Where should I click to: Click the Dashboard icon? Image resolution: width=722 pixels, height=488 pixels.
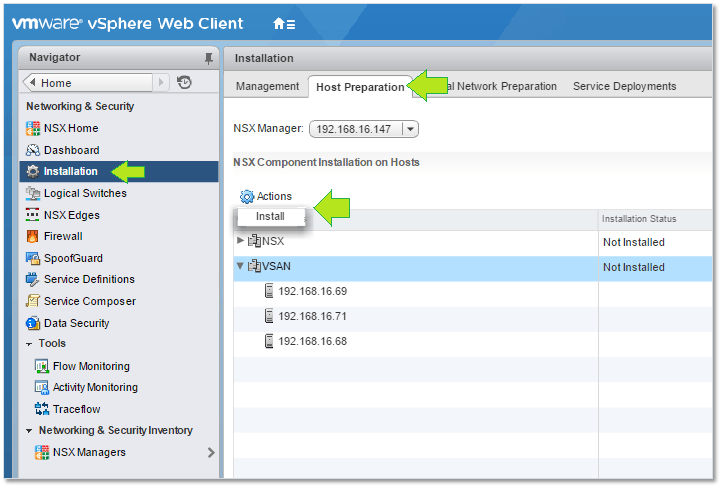coord(33,150)
